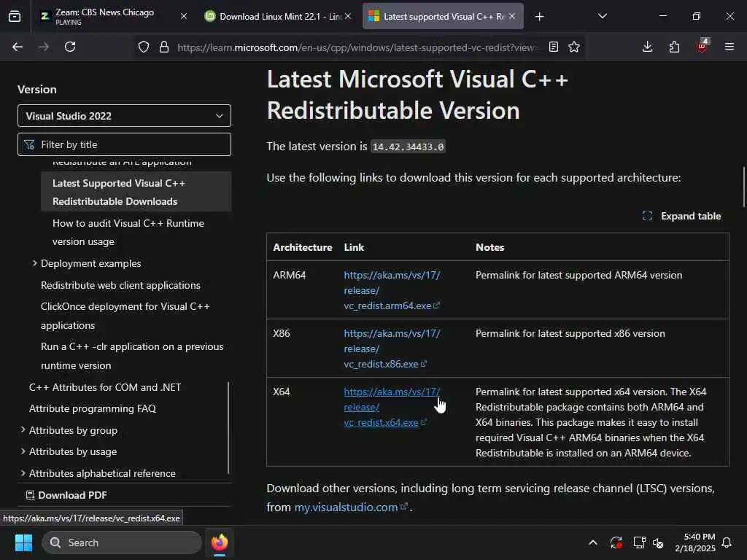
Task: Switch to Download Linux Mint 22.1 tab
Action: click(279, 16)
